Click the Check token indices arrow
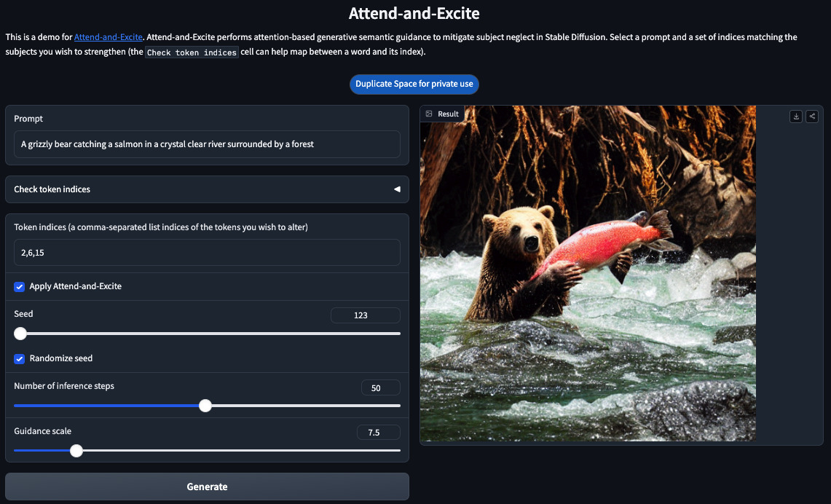831x504 pixels. (x=397, y=189)
